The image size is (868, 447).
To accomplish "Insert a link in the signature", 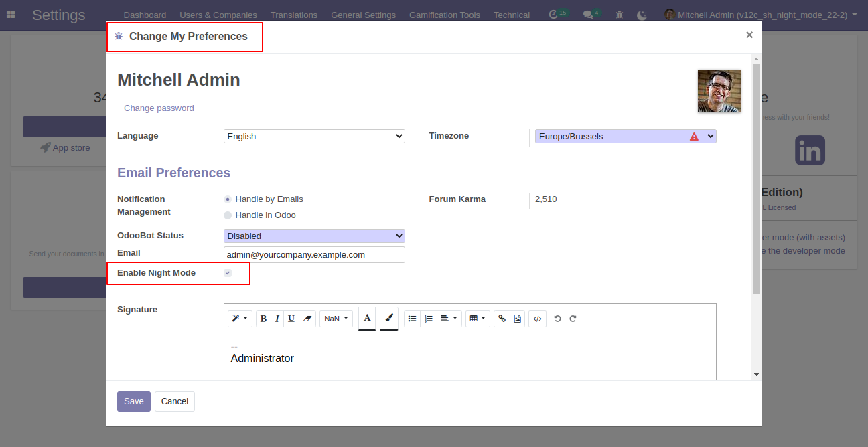I will pyautogui.click(x=502, y=319).
